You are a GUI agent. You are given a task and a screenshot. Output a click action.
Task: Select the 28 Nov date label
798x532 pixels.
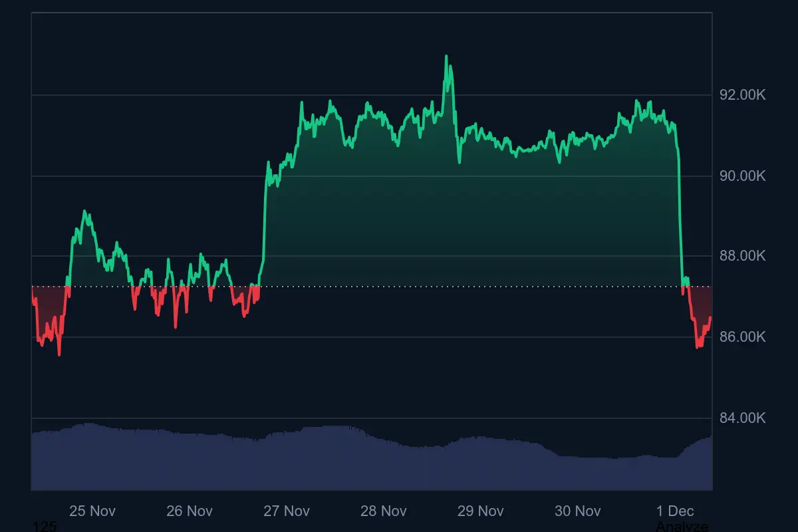pos(383,511)
